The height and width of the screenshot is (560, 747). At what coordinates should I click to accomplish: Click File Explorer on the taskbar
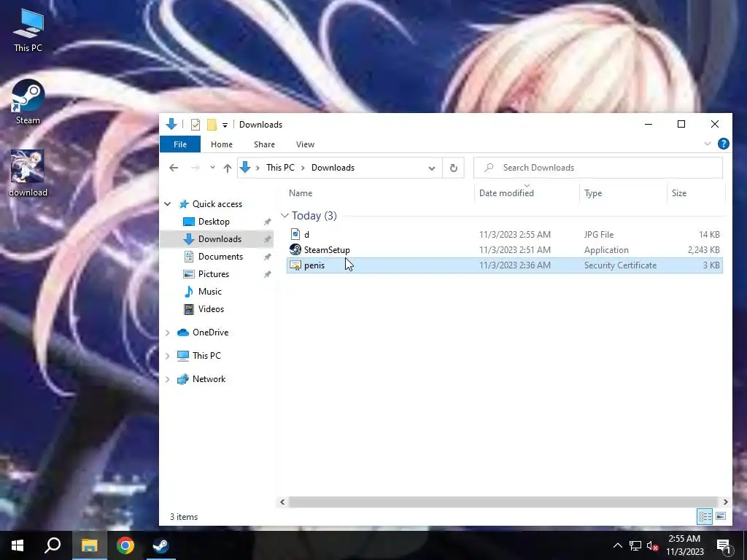coord(89,545)
